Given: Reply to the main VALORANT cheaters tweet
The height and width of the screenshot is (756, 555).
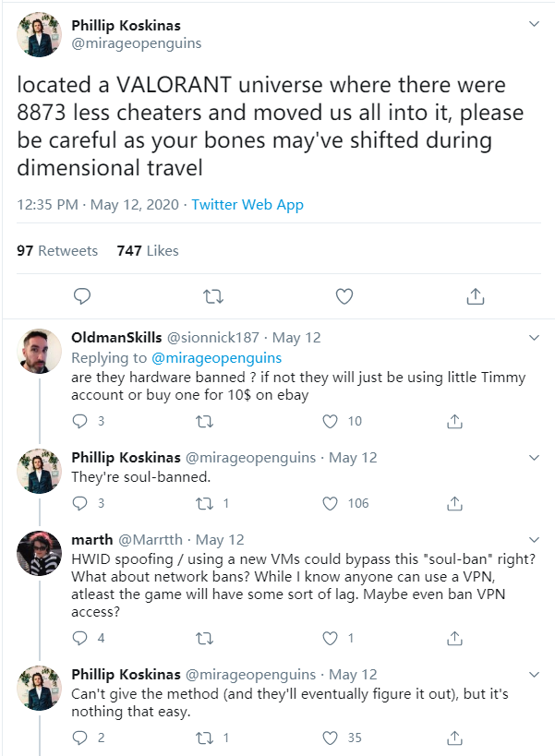Looking at the screenshot, I should tap(81, 296).
